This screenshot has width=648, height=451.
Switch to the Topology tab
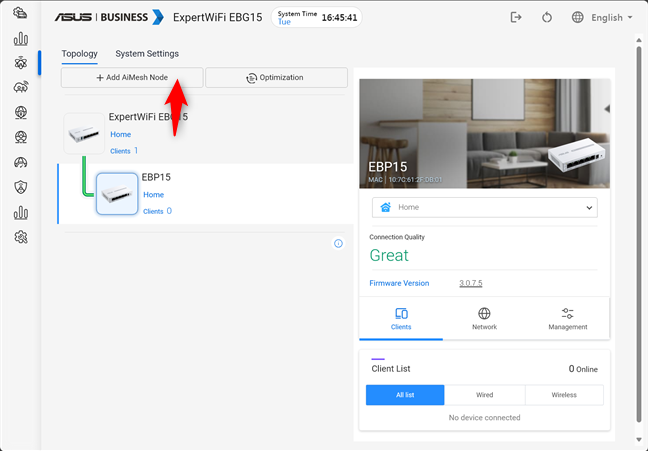[x=79, y=54]
